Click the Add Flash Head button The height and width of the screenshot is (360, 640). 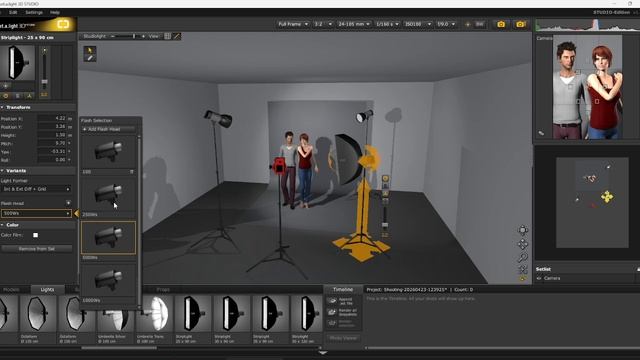[108, 129]
